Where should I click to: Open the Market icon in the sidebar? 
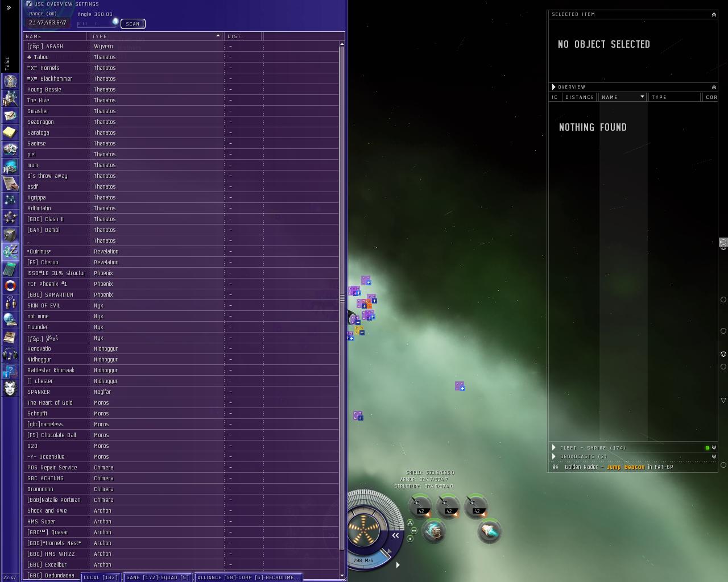coord(10,167)
